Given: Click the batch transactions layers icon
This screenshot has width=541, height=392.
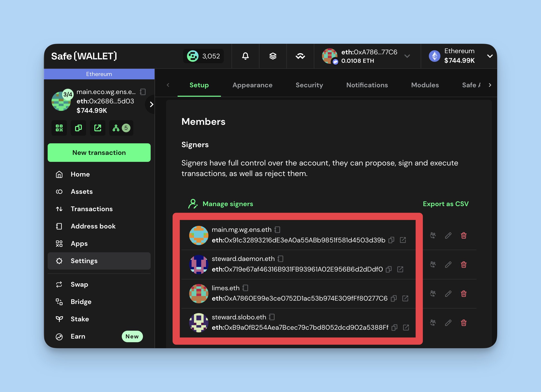Looking at the screenshot, I should tap(273, 56).
